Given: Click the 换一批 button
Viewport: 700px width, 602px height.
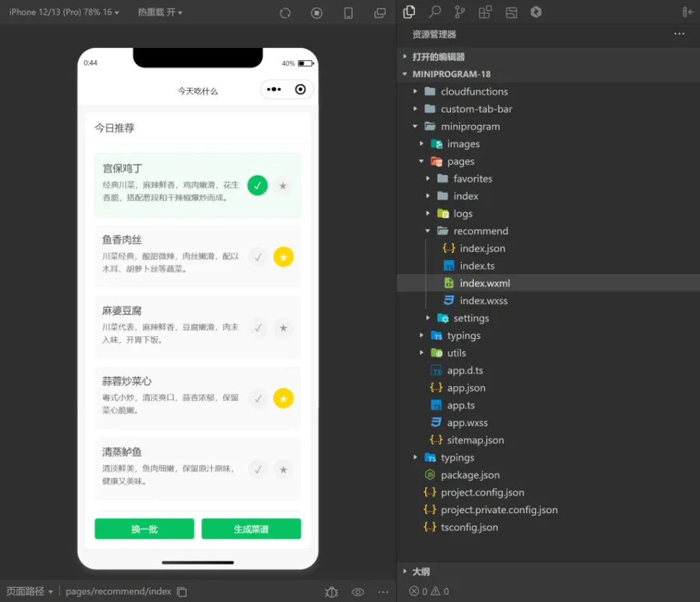Looking at the screenshot, I should 144,529.
